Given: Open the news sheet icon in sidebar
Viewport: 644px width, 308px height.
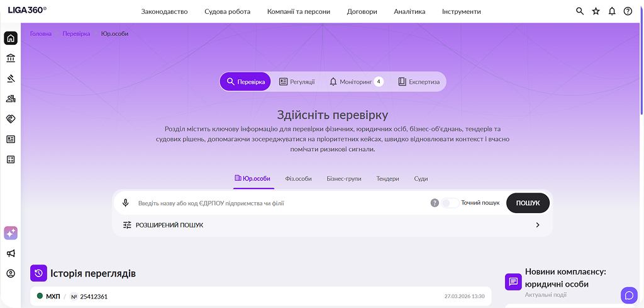Looking at the screenshot, I should (x=11, y=139).
